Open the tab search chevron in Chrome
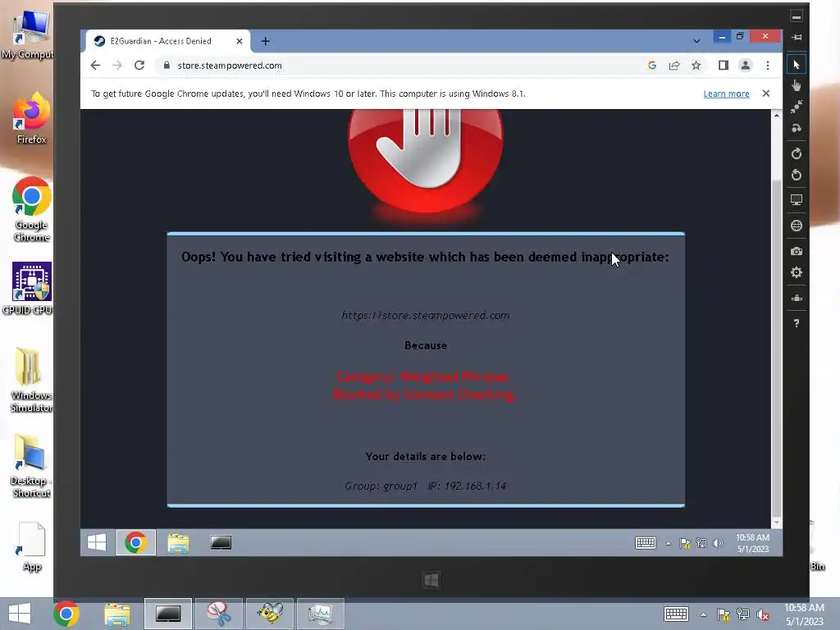This screenshot has height=630, width=840. (696, 41)
